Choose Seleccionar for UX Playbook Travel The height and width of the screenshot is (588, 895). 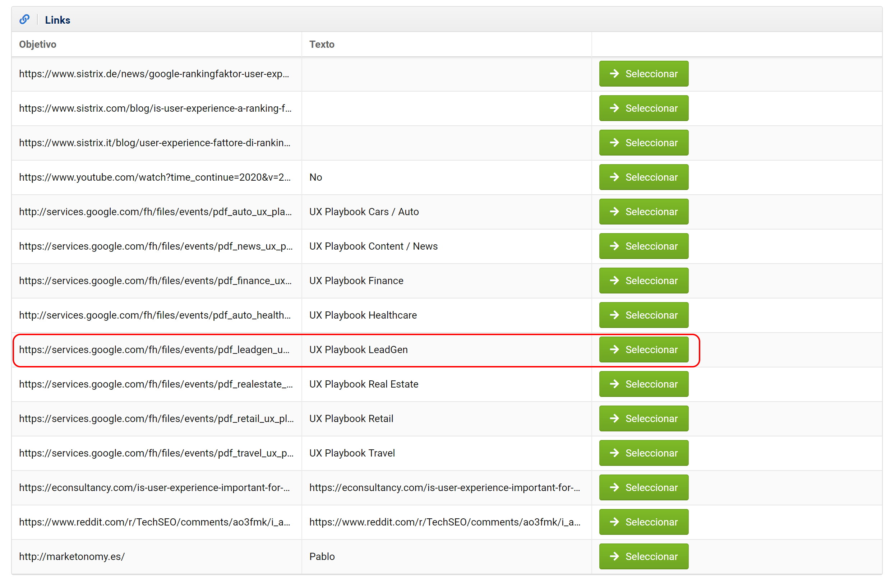(643, 453)
